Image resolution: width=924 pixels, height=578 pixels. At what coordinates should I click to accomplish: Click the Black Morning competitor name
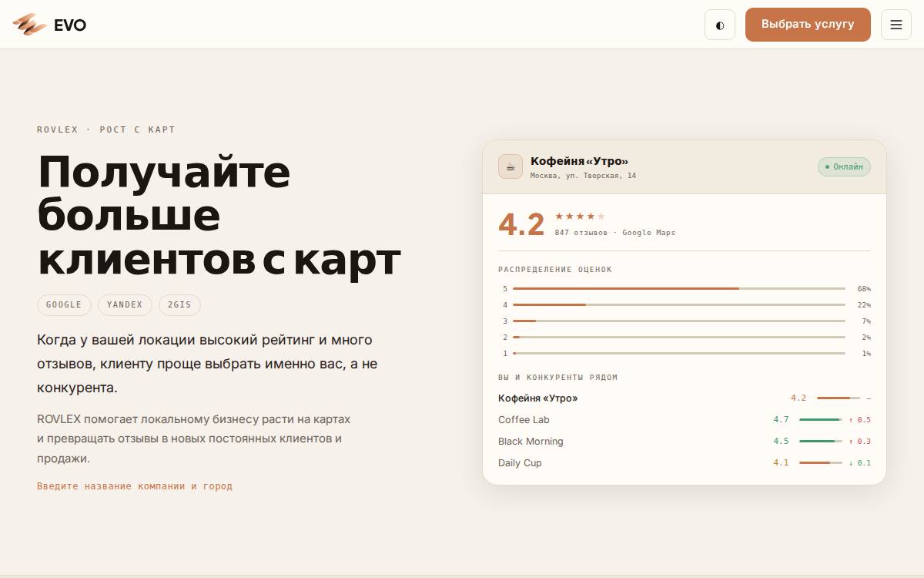coord(531,442)
